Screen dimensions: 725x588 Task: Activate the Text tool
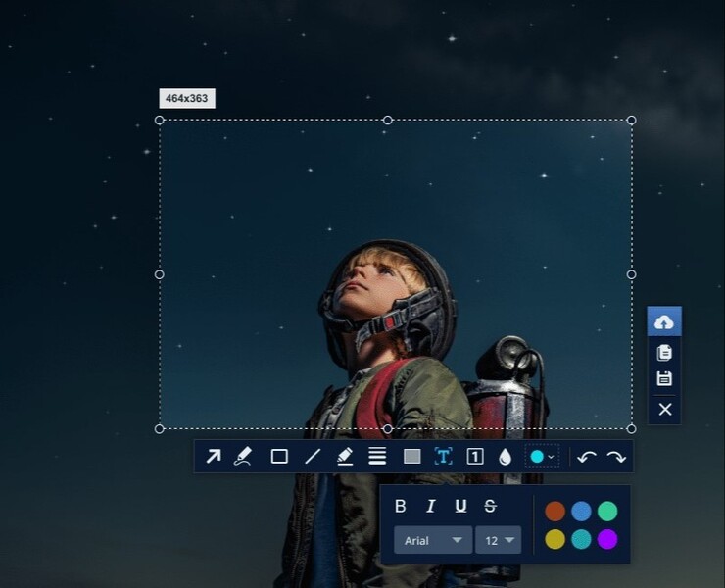coord(443,457)
